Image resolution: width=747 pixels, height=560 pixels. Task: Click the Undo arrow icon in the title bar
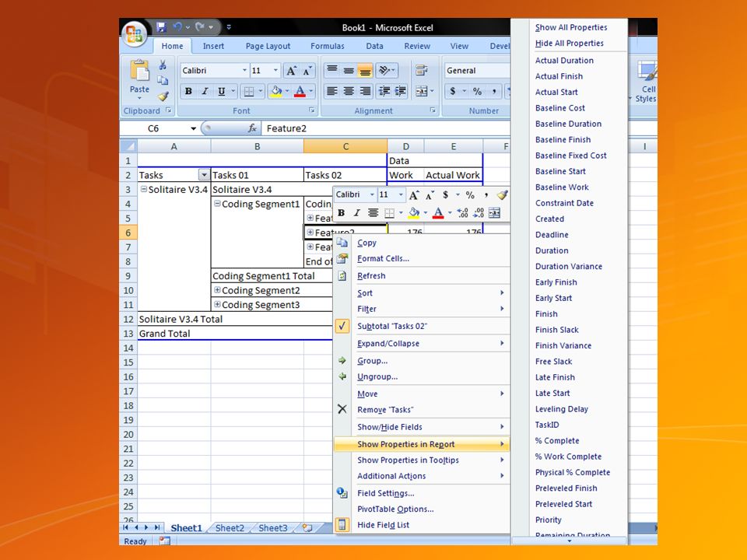(177, 27)
